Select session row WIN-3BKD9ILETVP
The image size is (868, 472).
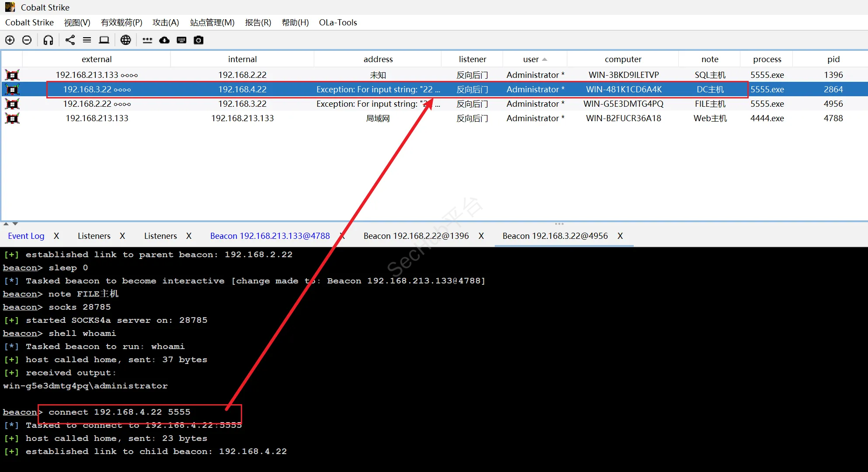[x=434, y=75]
